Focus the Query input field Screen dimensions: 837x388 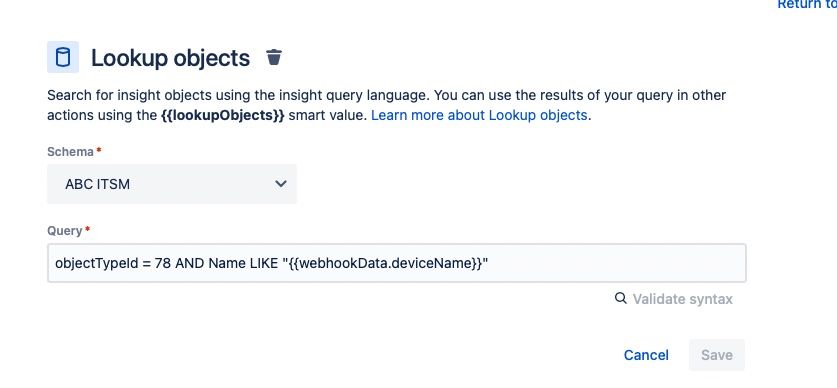(x=397, y=263)
